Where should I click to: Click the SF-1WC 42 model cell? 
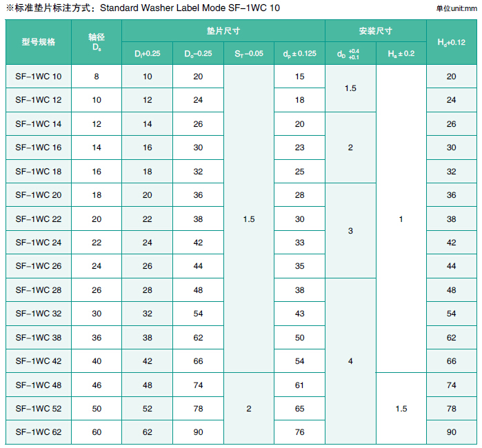coord(39,361)
